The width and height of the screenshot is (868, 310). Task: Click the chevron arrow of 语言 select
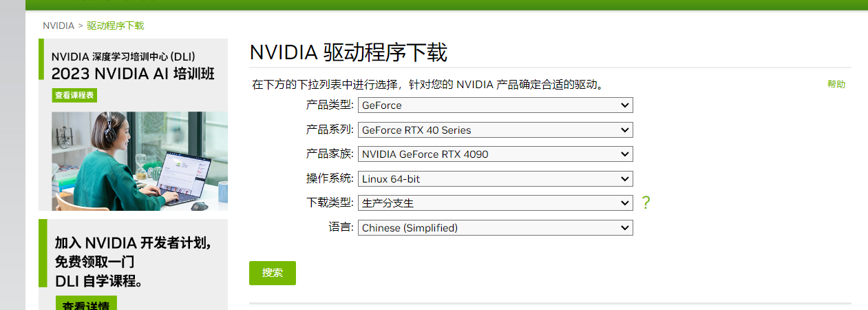click(x=624, y=228)
